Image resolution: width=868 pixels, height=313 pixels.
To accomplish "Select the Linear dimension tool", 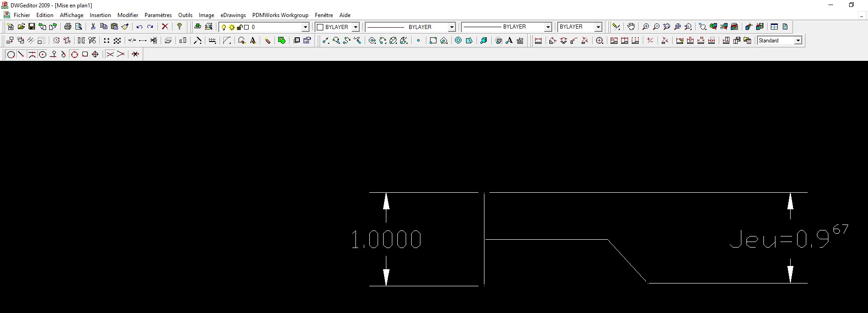I will coord(538,41).
